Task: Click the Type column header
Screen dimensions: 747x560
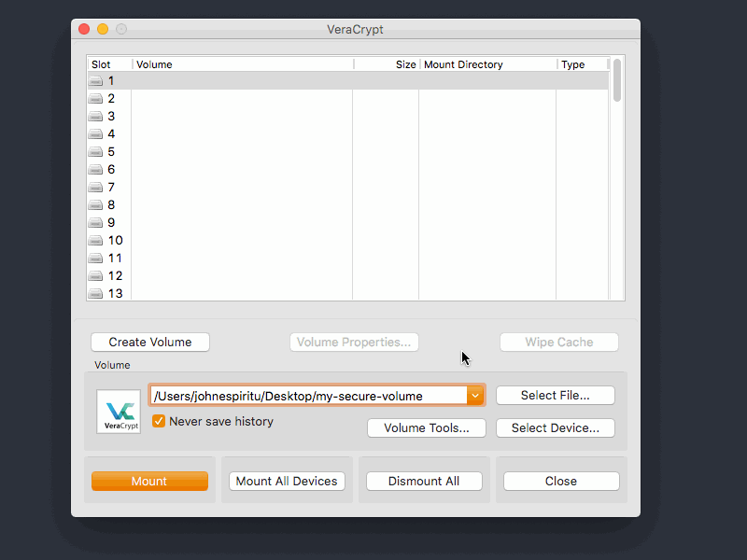Action: pos(583,64)
